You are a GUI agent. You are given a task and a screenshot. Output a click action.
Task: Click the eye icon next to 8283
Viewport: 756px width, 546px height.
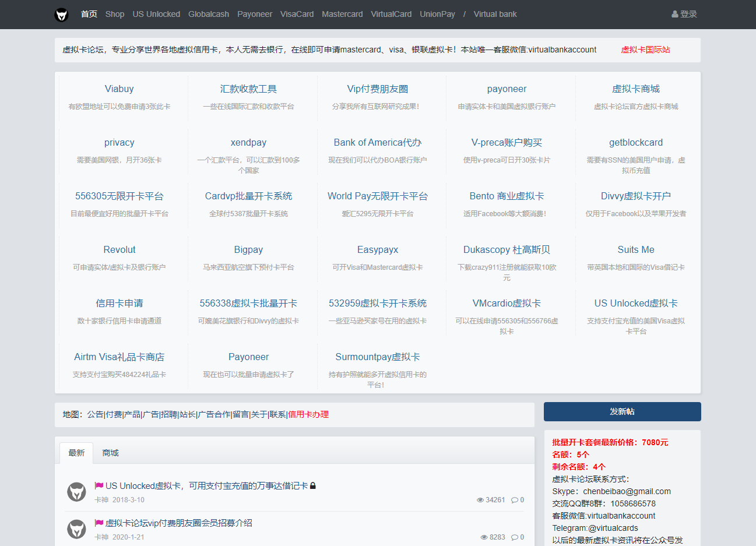pyautogui.click(x=484, y=537)
